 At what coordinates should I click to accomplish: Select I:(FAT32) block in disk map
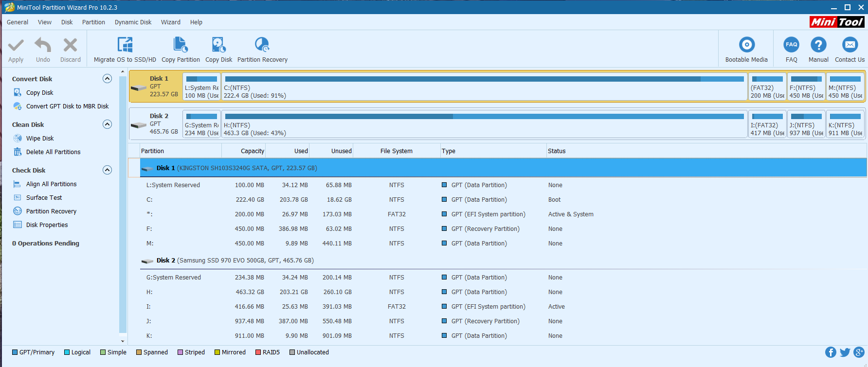click(x=767, y=124)
